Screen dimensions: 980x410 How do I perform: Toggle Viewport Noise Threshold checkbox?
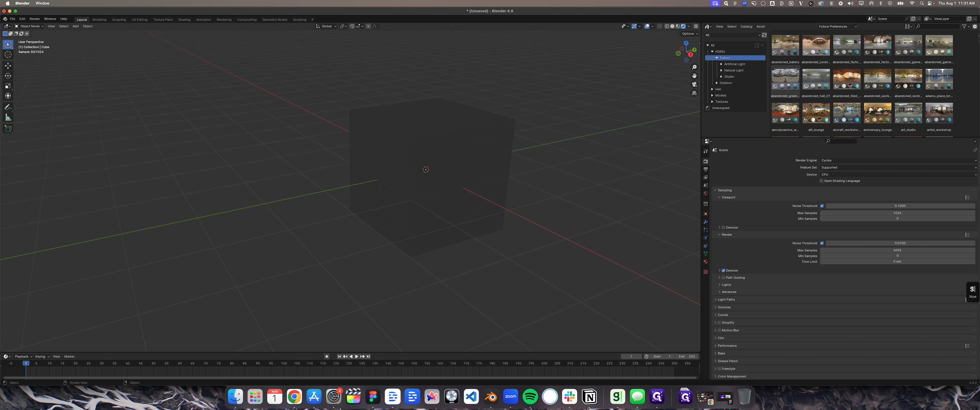click(822, 206)
